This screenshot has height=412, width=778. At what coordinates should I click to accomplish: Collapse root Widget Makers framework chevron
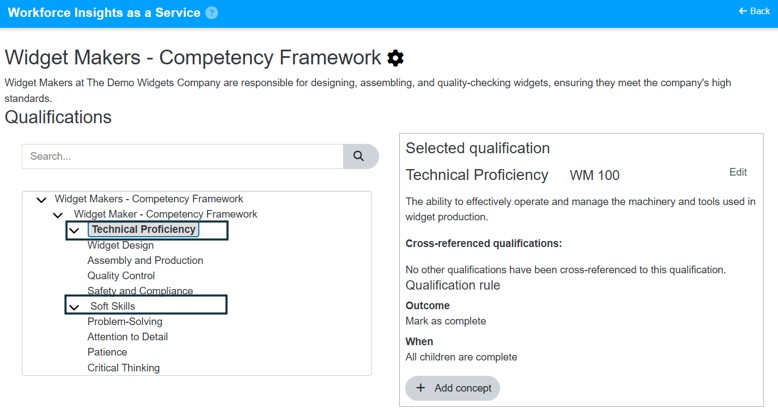[x=42, y=200]
